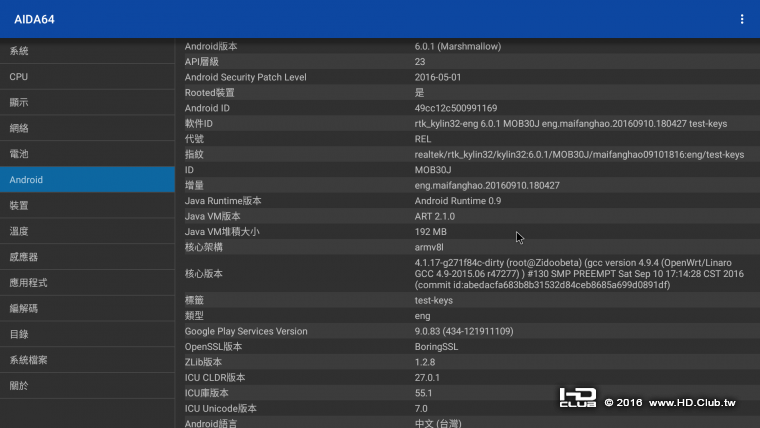The width and height of the screenshot is (760, 428).
Task: Click the value 6.0.1 (Marshmallow)
Action: (458, 47)
